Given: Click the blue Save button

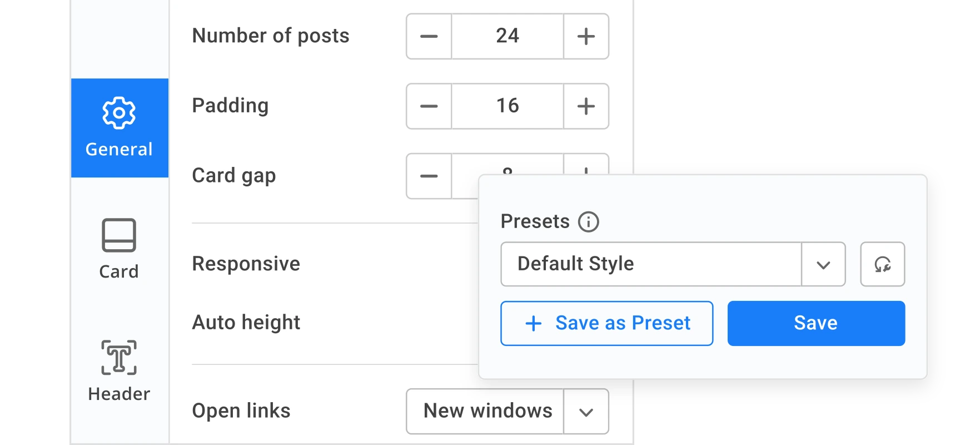Looking at the screenshot, I should [x=815, y=323].
